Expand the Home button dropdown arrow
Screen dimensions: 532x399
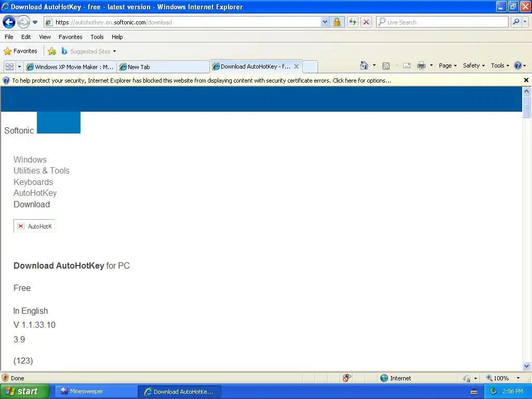[x=374, y=65]
